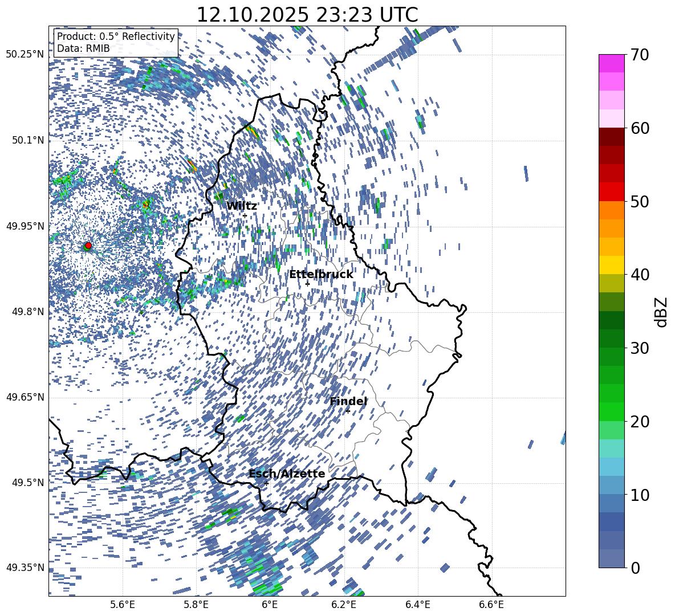This screenshot has height=616, width=675.
Task: Click the longitude label 5.8°E
Action: tap(196, 605)
